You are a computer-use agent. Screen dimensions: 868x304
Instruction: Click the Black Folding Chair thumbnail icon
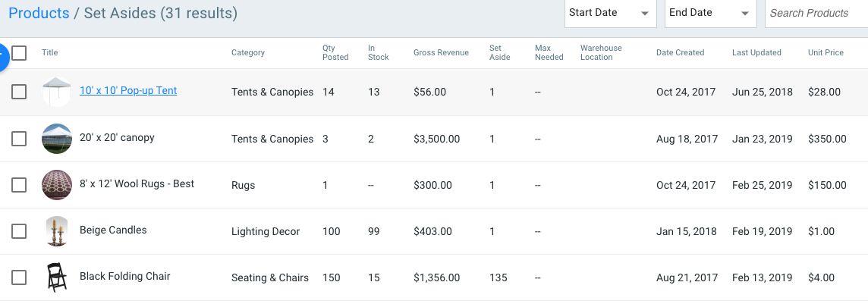coord(57,277)
